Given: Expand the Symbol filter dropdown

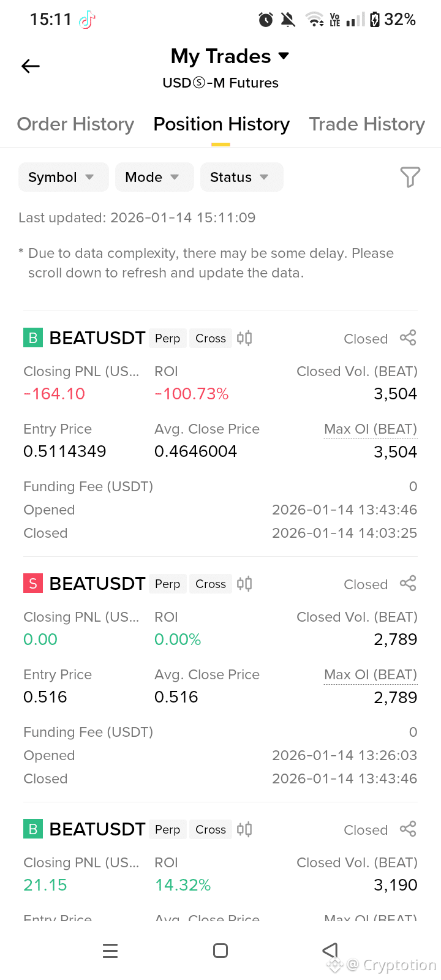Looking at the screenshot, I should point(64,177).
